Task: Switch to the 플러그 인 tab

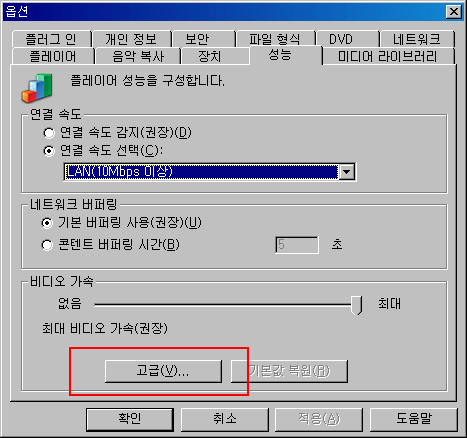Action: (51, 39)
